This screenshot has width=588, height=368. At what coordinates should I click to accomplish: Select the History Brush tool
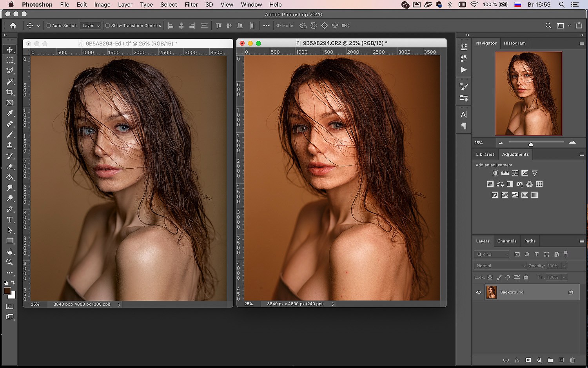[x=10, y=156]
